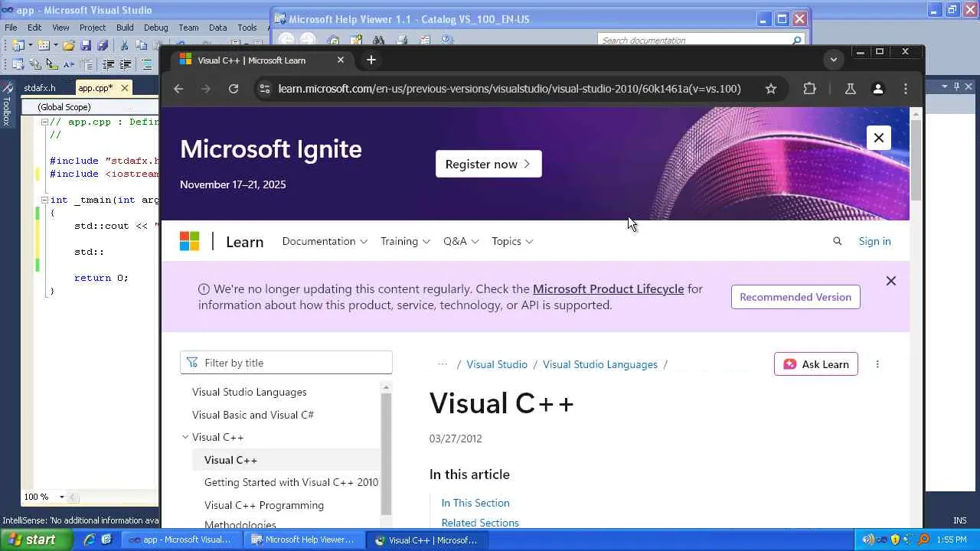Viewport: 980px width, 551px height.
Task: Click the Filter by title input field
Action: point(286,363)
